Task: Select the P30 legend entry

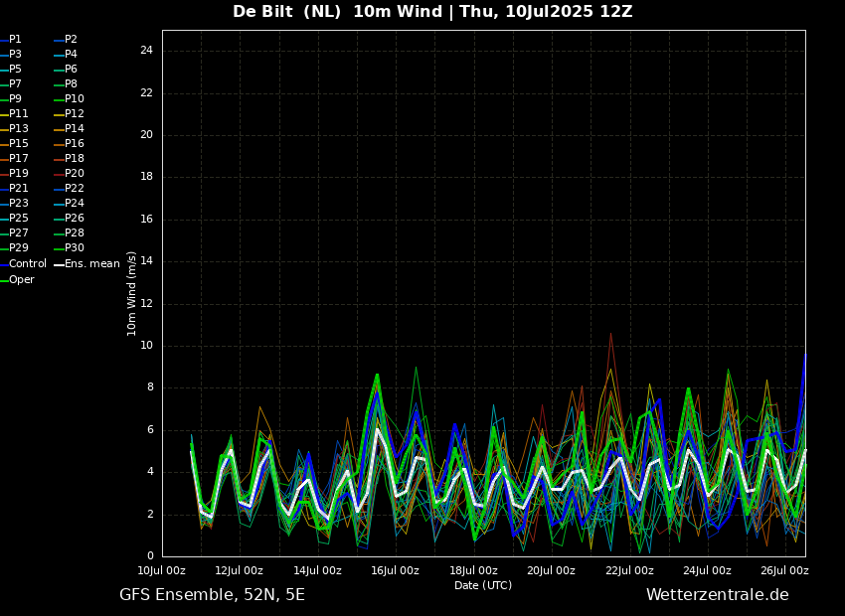Action: coord(69,247)
